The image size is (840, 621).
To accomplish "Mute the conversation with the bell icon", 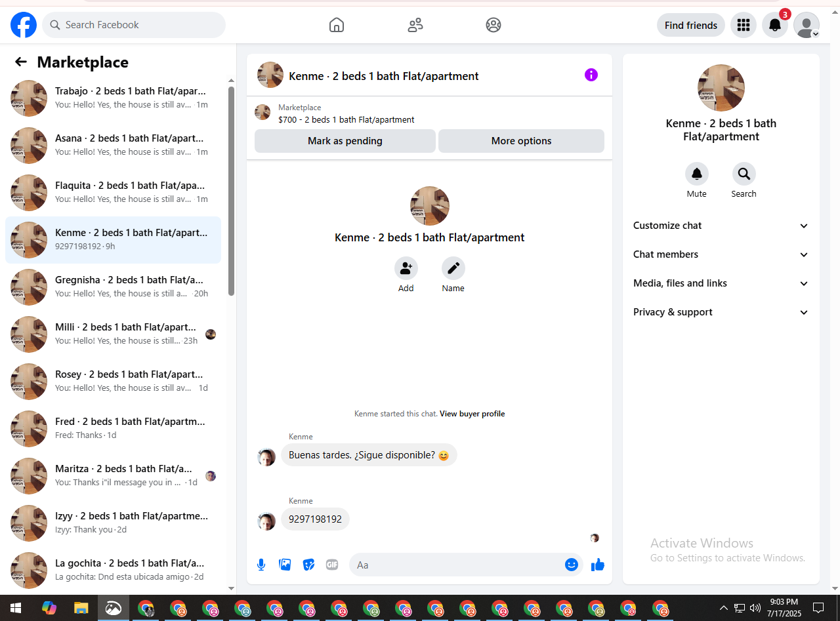I will click(697, 174).
